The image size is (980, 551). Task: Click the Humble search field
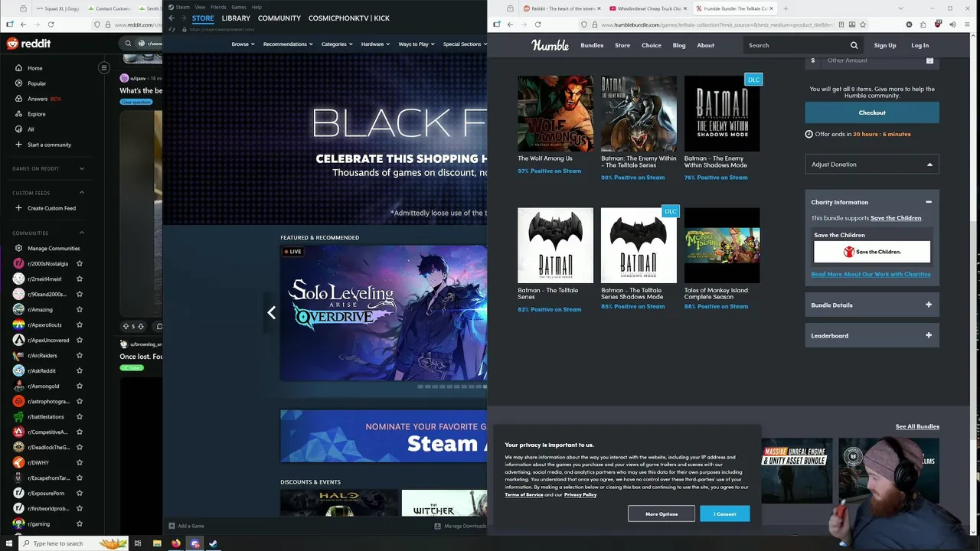(x=796, y=45)
